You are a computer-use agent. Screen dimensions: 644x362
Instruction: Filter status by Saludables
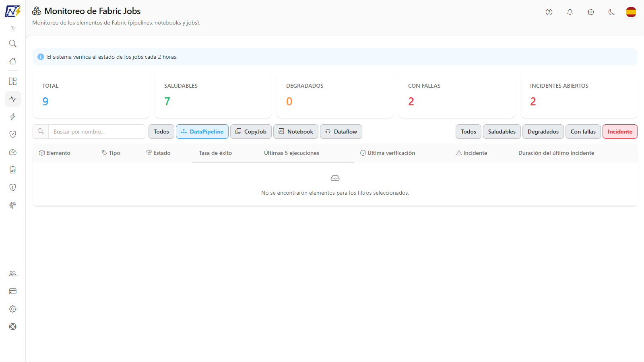pyautogui.click(x=502, y=132)
